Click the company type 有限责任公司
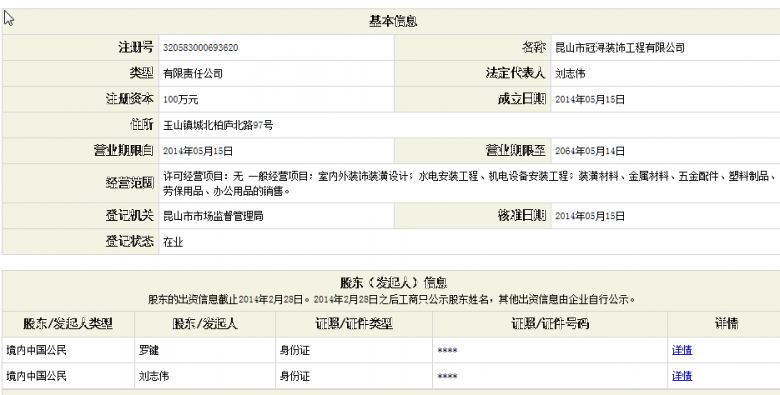 (193, 74)
